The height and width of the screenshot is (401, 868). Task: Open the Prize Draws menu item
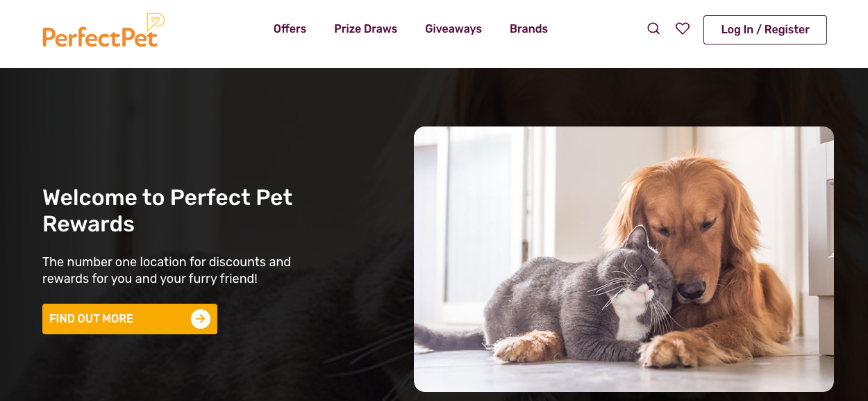pos(366,29)
